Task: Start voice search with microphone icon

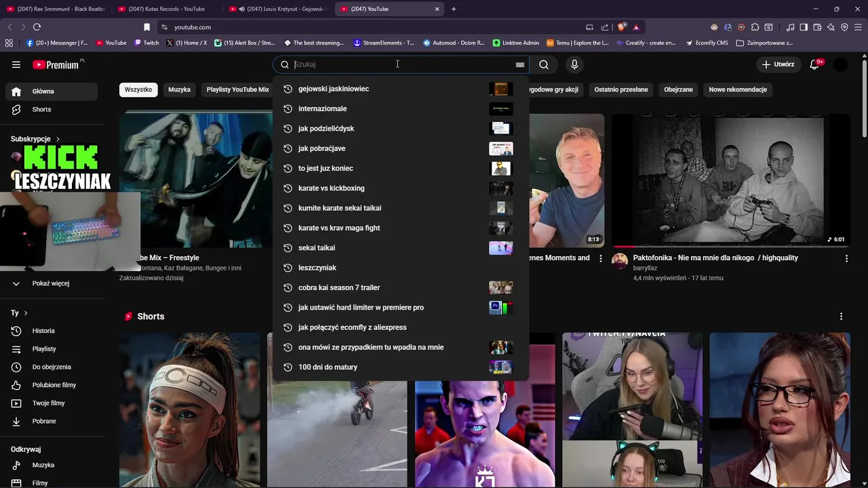Action: click(574, 64)
